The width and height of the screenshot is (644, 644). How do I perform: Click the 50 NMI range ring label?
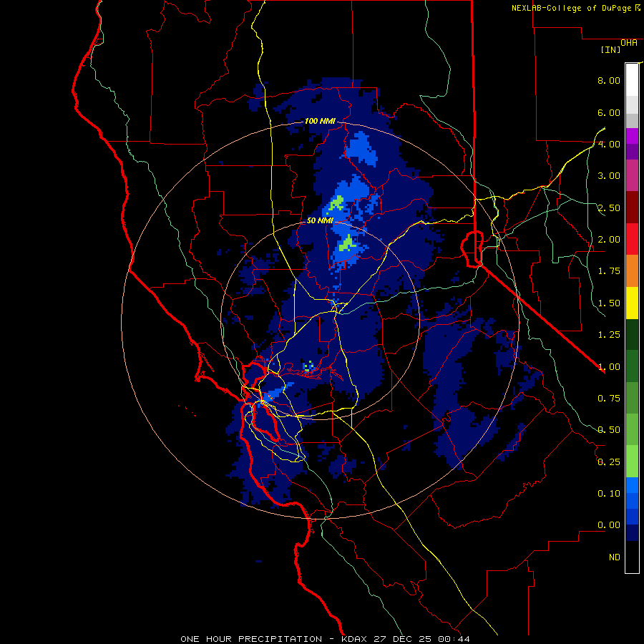pyautogui.click(x=320, y=220)
